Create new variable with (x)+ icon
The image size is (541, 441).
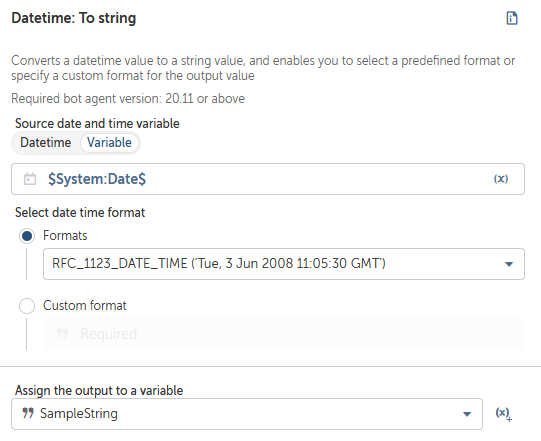point(504,414)
